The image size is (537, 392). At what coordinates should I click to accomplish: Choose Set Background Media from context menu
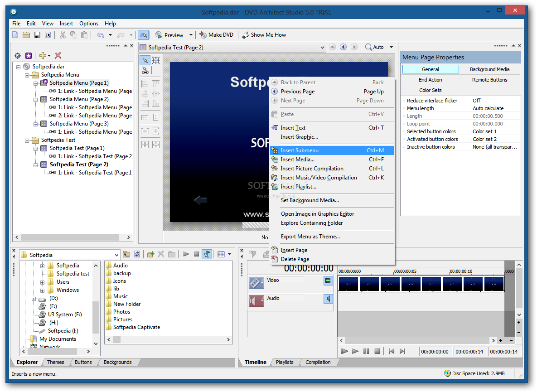(x=332, y=200)
